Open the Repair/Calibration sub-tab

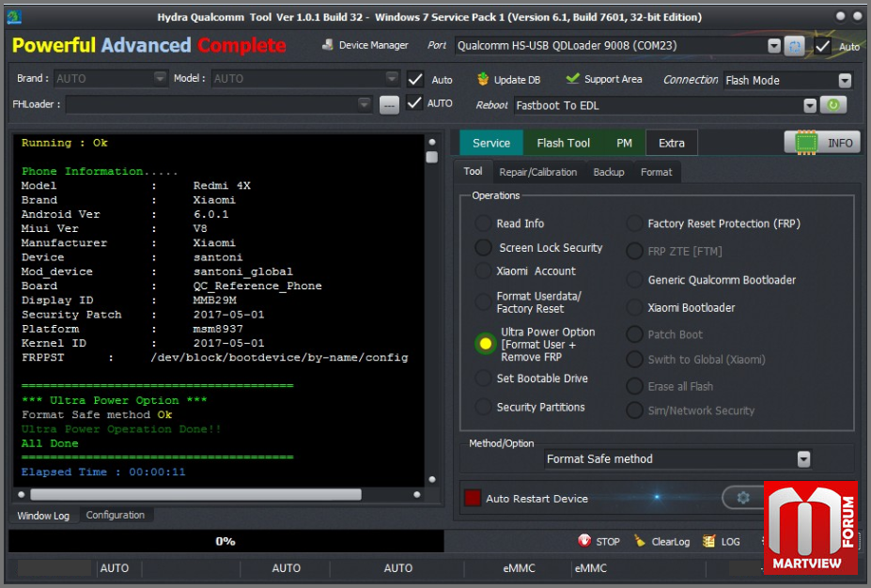click(537, 172)
